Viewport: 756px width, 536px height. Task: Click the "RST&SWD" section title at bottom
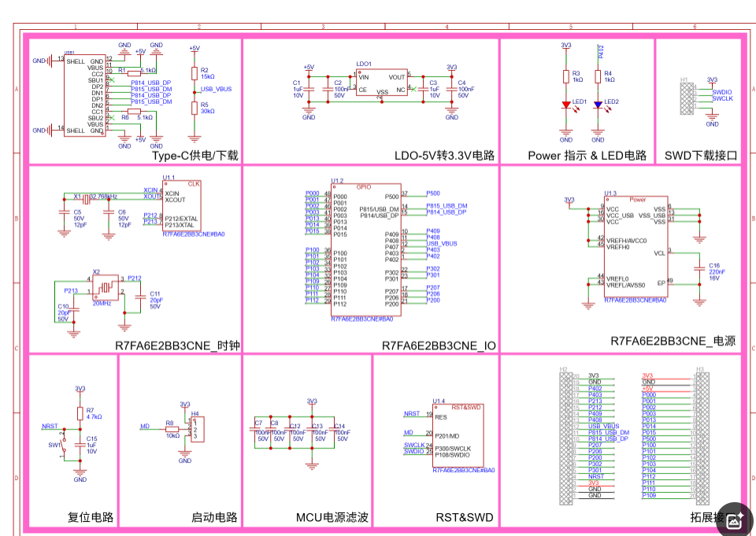coord(465,518)
